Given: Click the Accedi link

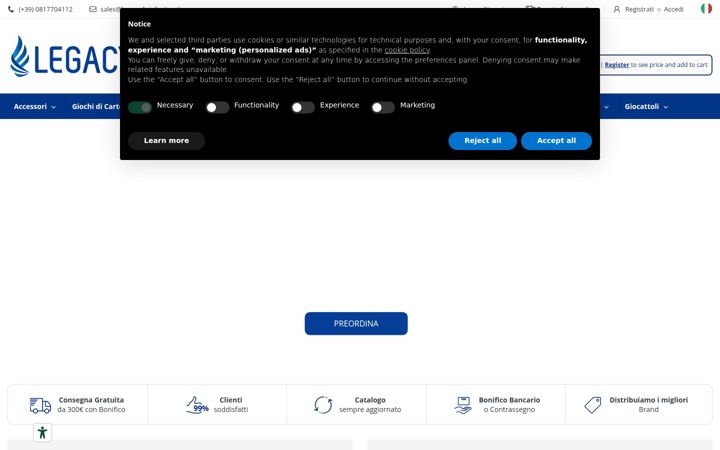Looking at the screenshot, I should coord(674,9).
